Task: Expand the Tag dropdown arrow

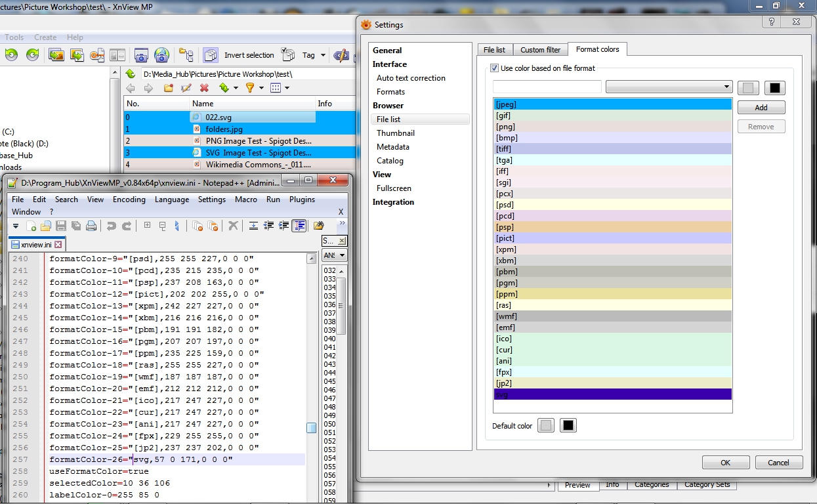Action: 323,56
